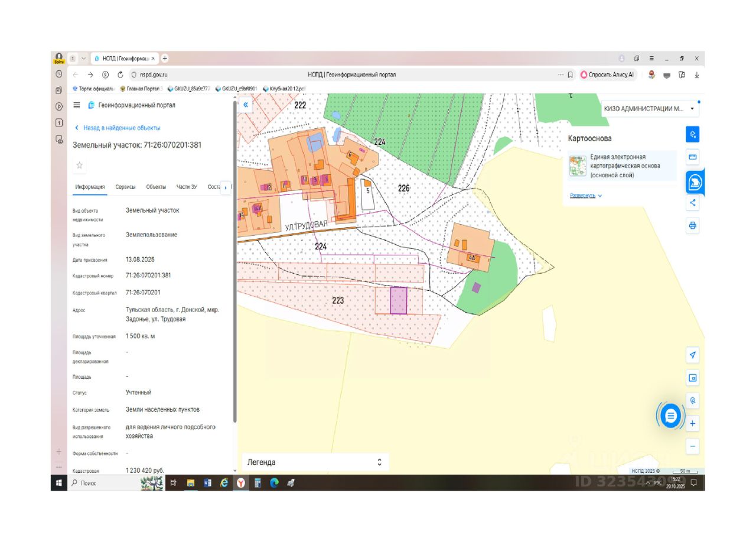This screenshot has width=756, height=535.
Task: Select the ruler measurement tool
Action: 693,158
